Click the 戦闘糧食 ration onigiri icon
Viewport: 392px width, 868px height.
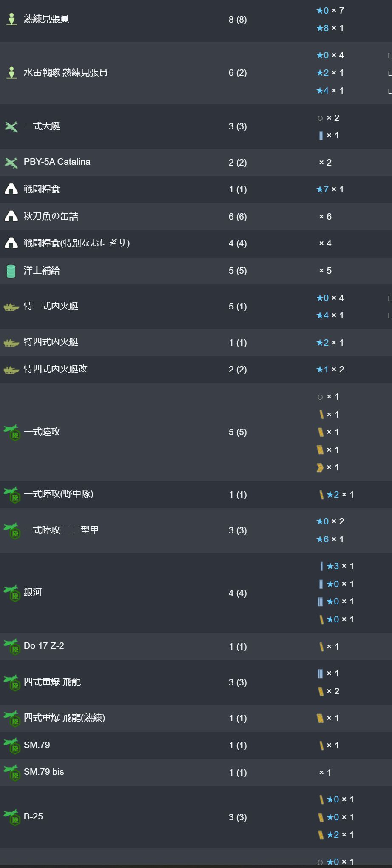coord(11,189)
